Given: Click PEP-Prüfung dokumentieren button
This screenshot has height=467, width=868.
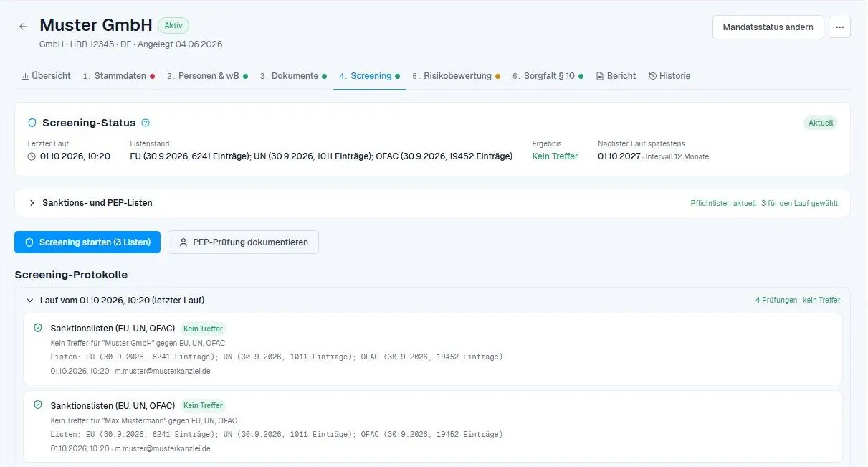Looking at the screenshot, I should pos(243,242).
